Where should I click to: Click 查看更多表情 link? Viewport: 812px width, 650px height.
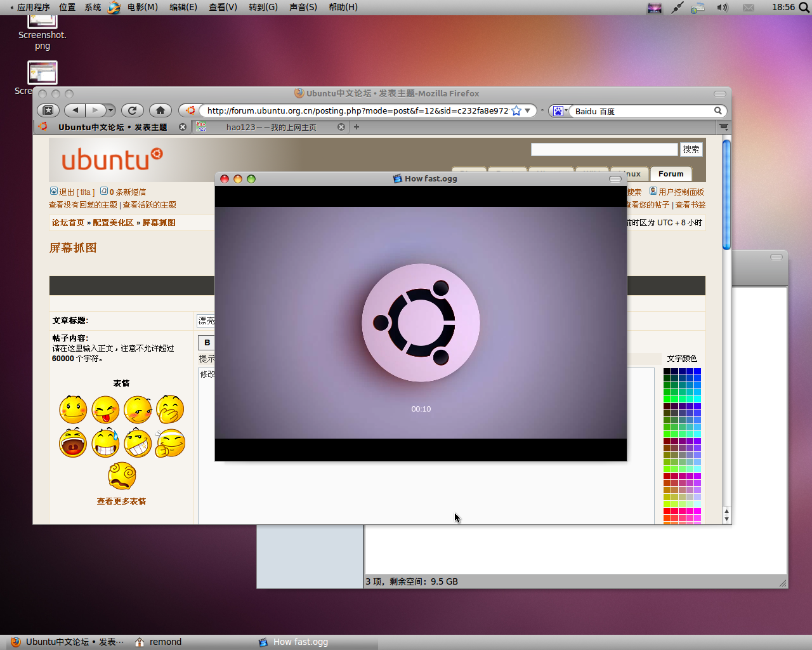coord(121,501)
